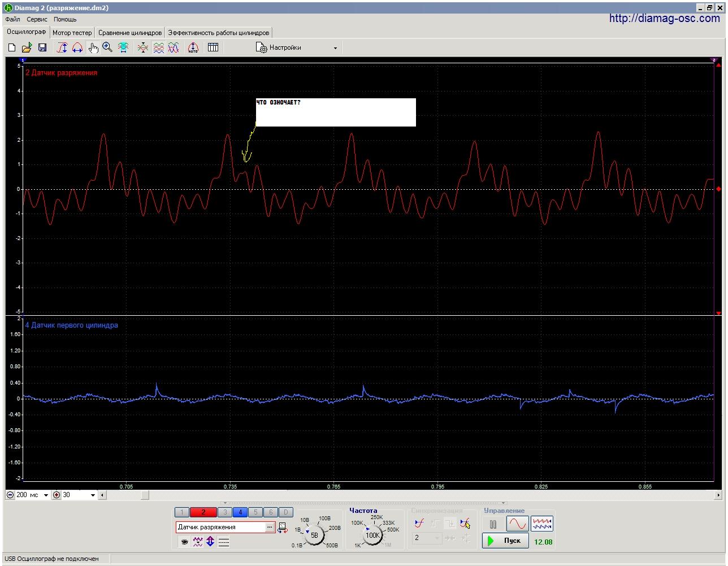Select the stacked separate-channels display icon
Image resolution: width=728 pixels, height=566 pixels.
point(159,48)
